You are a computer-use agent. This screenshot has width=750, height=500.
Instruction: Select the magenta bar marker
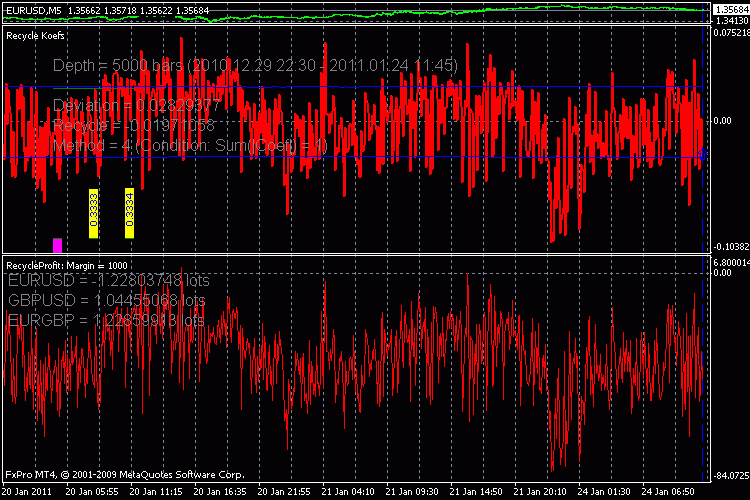[57, 244]
